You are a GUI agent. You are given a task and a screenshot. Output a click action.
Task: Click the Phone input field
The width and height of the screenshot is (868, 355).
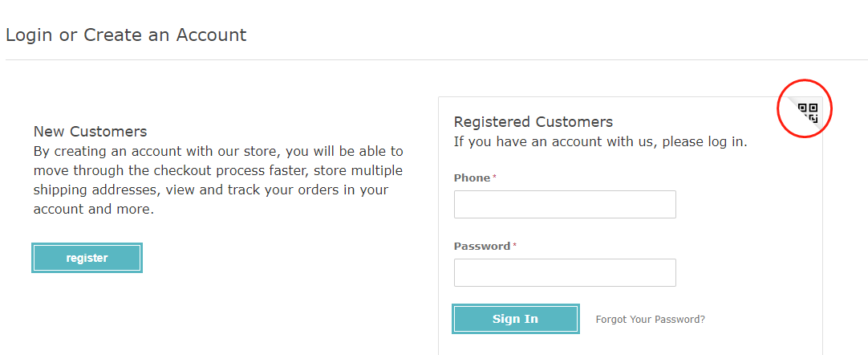click(565, 204)
